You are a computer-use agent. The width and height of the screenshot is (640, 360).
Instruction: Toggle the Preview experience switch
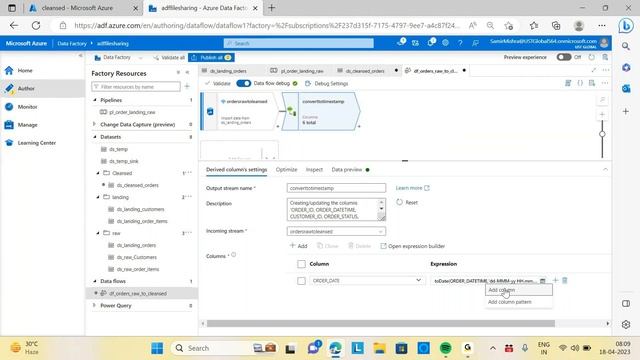tap(564, 57)
